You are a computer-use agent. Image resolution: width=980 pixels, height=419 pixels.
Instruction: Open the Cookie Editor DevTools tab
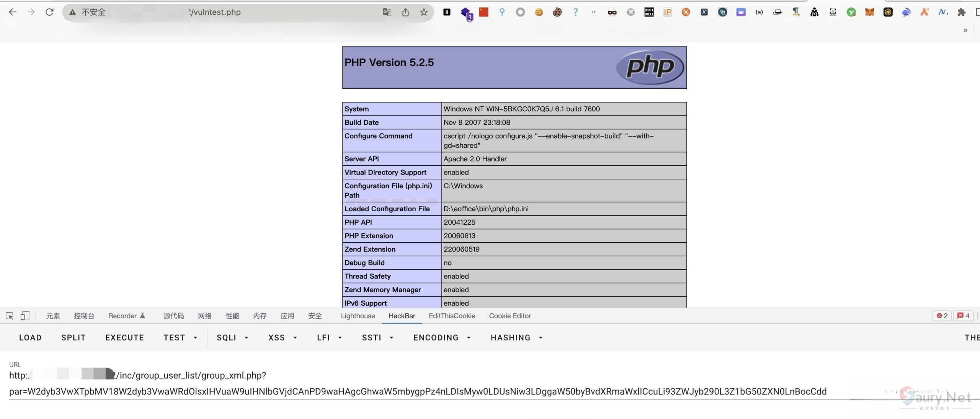510,316
